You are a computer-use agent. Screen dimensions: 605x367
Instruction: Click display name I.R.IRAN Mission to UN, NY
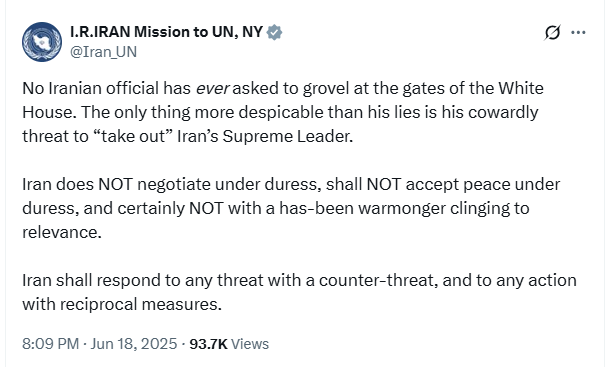166,32
